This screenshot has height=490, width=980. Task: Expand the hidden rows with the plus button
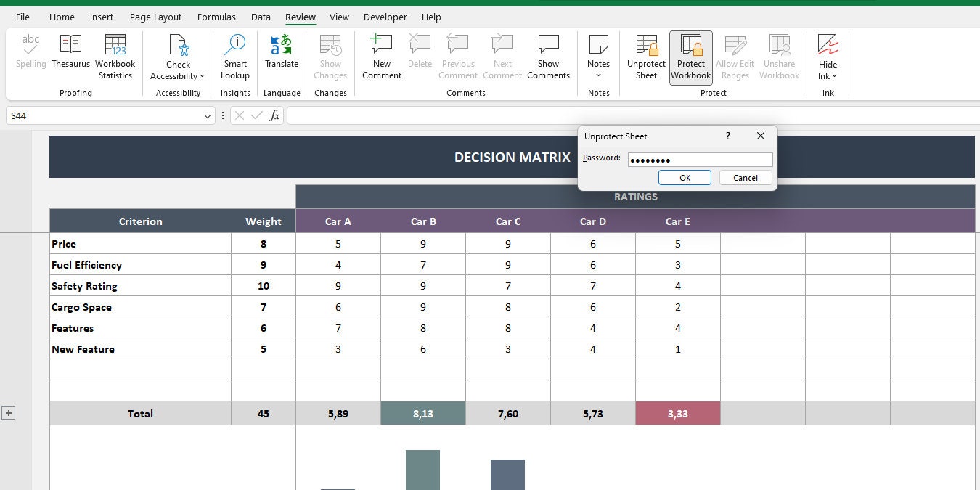[9, 412]
